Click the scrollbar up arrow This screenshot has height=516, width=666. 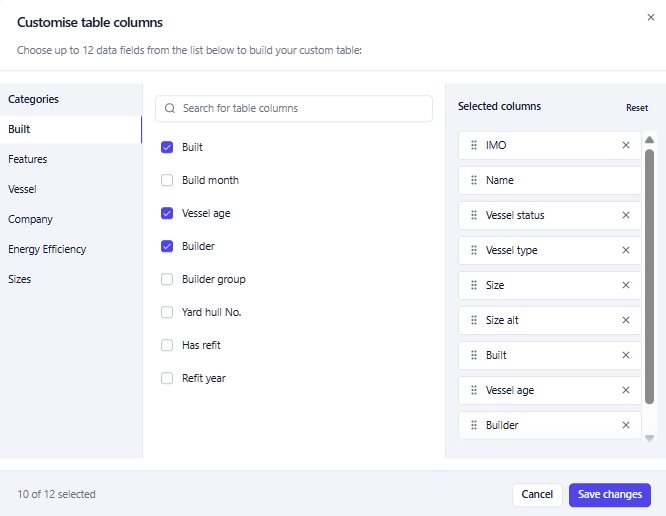649,140
